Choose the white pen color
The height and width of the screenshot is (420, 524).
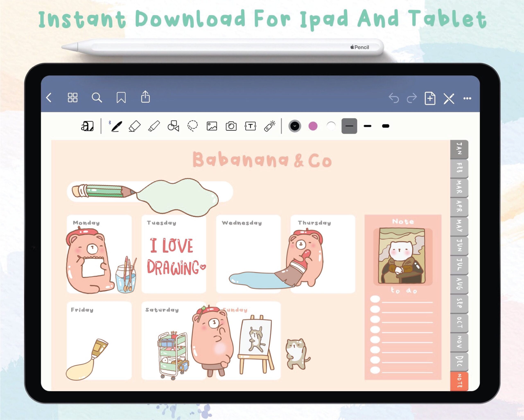[331, 126]
